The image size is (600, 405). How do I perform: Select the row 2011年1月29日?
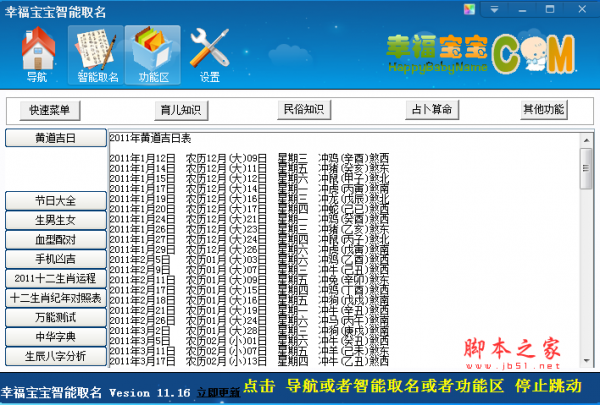coord(249,249)
